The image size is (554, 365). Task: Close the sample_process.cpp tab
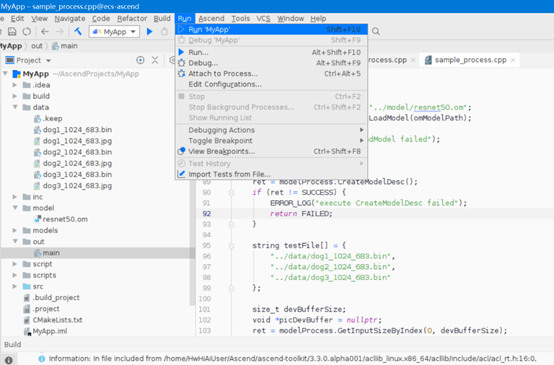(x=513, y=60)
